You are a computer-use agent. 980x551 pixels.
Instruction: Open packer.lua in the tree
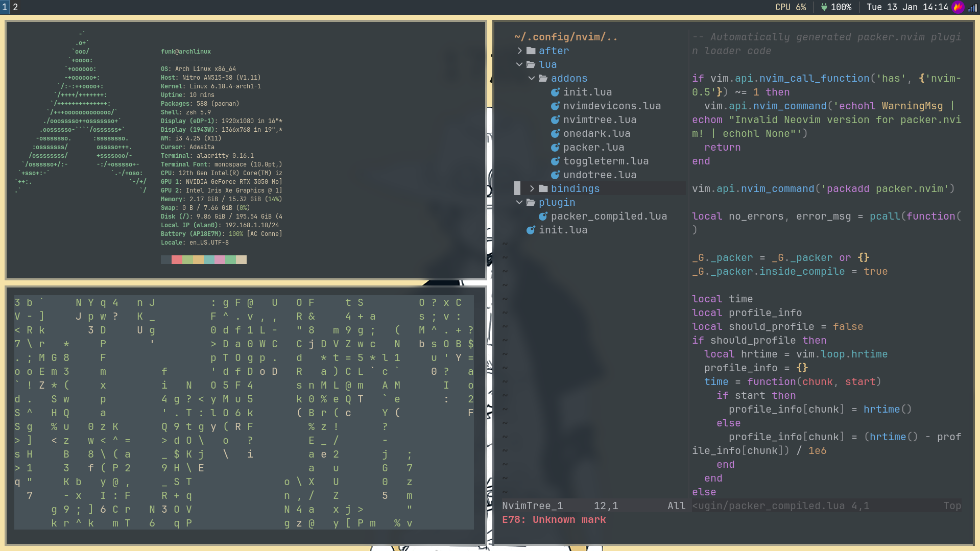pos(594,147)
